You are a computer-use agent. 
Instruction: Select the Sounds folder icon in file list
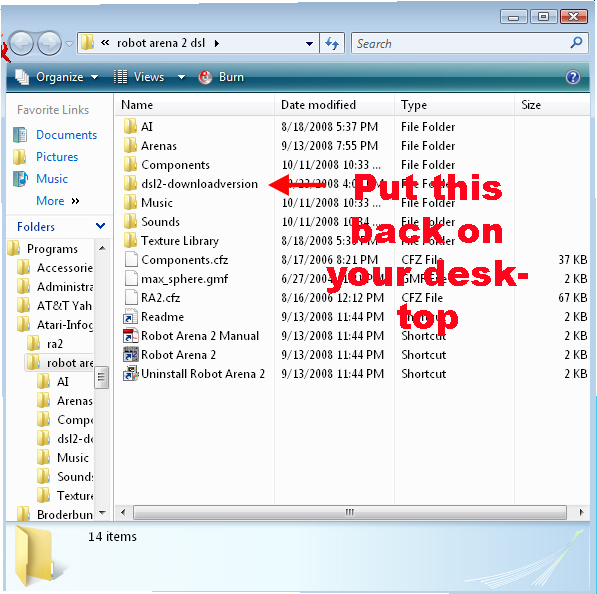click(130, 222)
